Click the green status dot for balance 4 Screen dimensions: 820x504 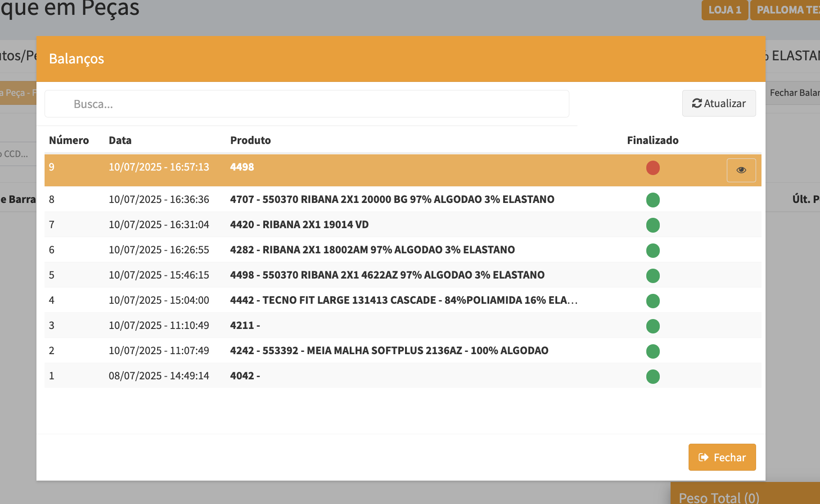coord(653,301)
